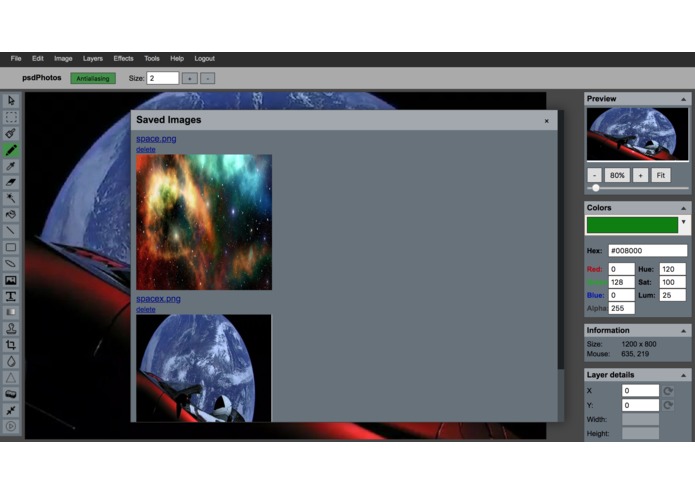Select the Clone Stamp tool

tap(11, 329)
